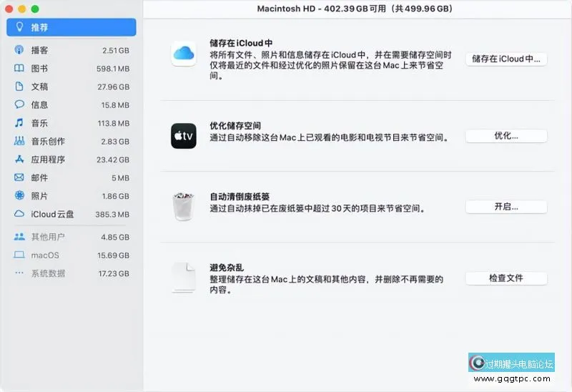Click the large iCloud cloud icon
The image size is (572, 392).
tap(184, 54)
